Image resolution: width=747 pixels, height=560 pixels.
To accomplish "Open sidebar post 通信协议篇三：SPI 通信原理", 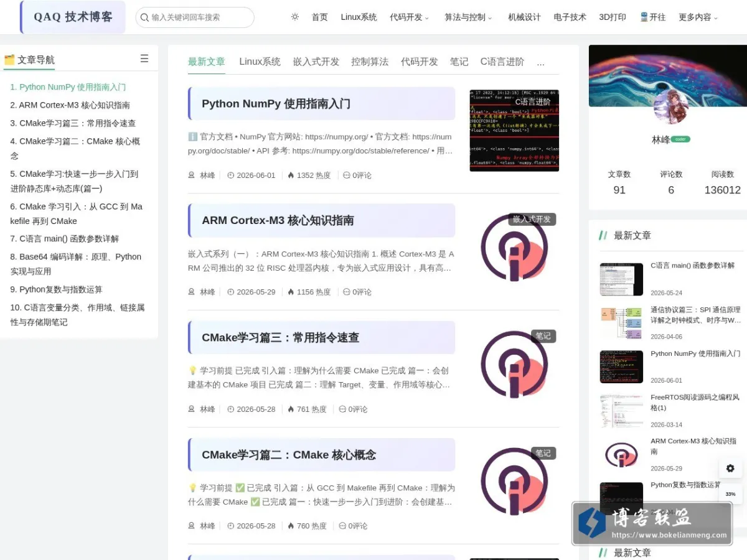I will [696, 315].
